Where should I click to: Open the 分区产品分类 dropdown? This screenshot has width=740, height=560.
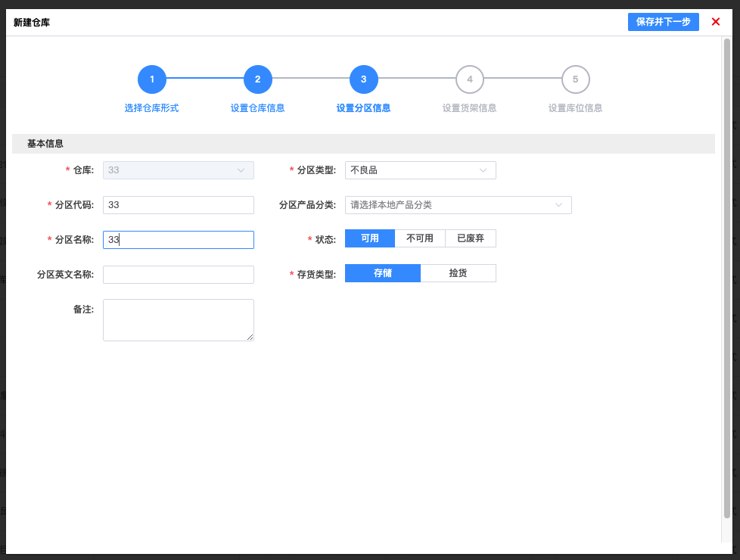click(459, 205)
